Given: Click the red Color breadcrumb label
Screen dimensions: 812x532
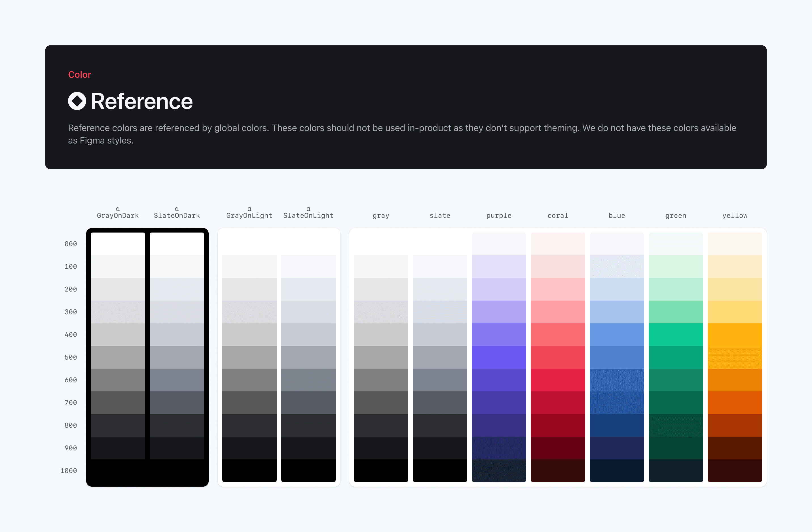Looking at the screenshot, I should click(x=79, y=74).
